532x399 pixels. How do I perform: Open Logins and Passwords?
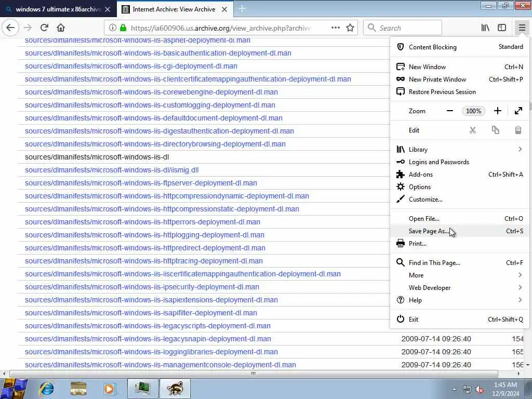tap(459, 162)
